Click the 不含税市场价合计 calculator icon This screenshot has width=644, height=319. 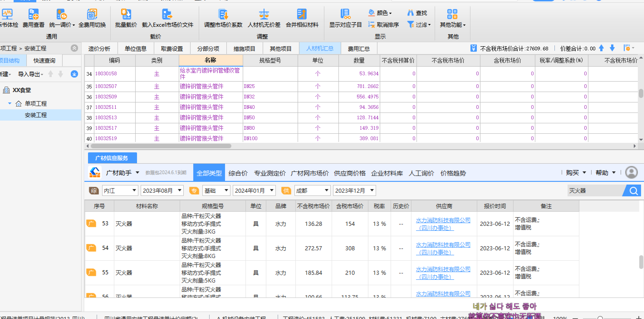click(x=473, y=48)
